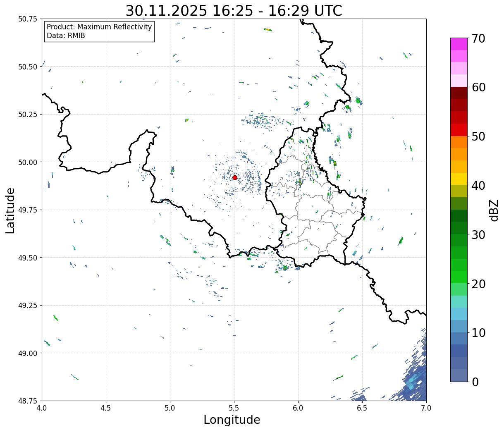
Task: Click the latitude tick label 50.50
Action: [28, 67]
